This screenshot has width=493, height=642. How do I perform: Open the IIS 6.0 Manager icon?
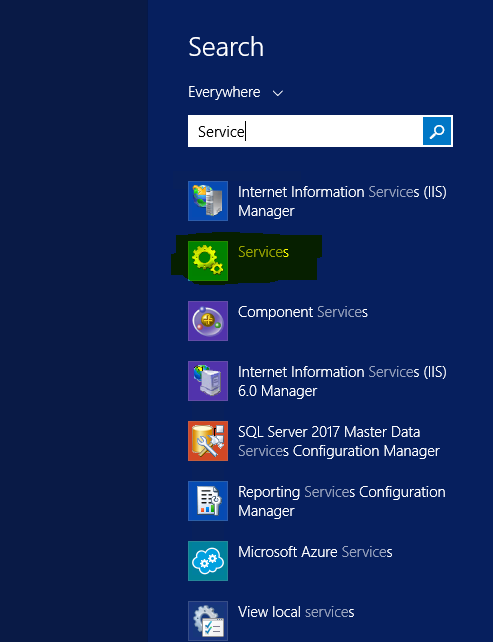pyautogui.click(x=208, y=381)
